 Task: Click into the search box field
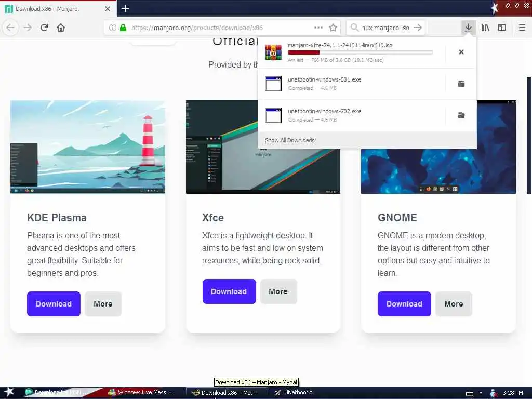[385, 28]
